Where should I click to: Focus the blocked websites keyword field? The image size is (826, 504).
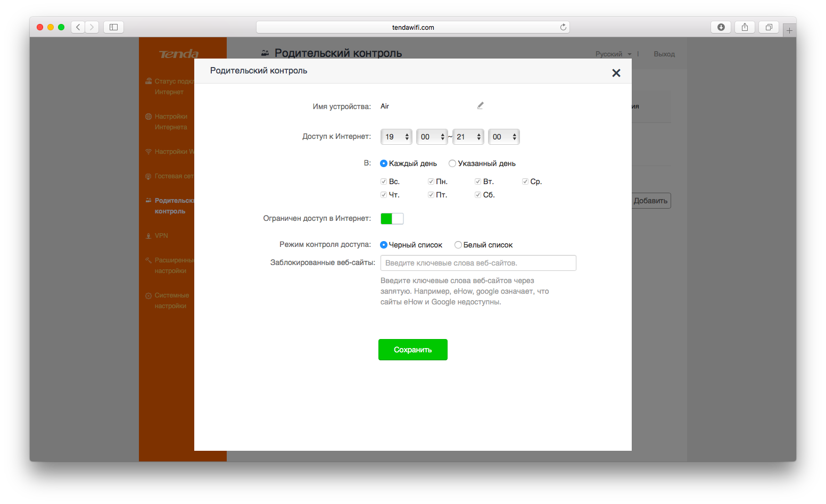click(x=478, y=263)
